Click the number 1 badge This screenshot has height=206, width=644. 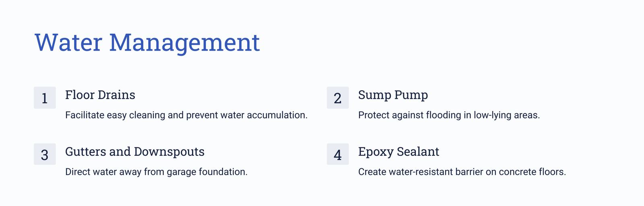click(45, 98)
